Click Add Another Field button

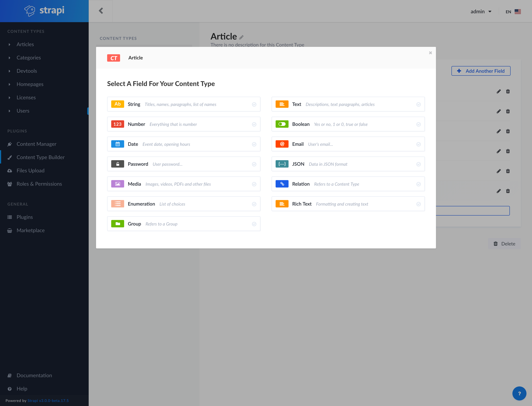click(481, 71)
